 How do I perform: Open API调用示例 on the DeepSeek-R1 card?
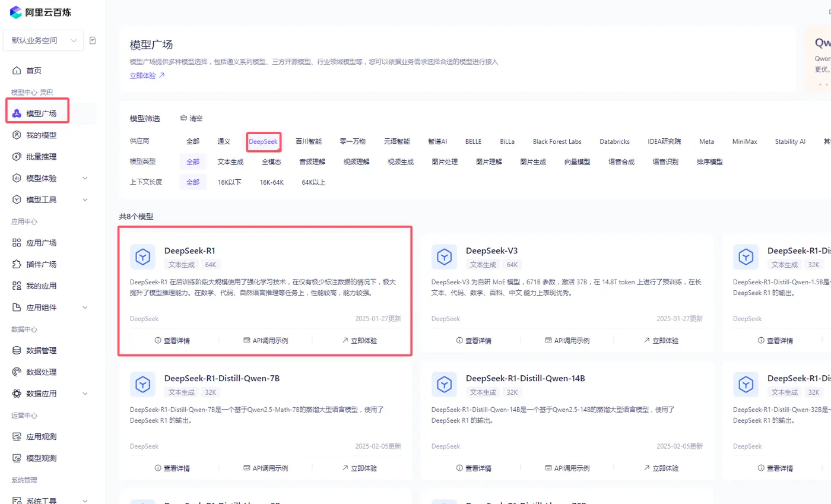[266, 341]
